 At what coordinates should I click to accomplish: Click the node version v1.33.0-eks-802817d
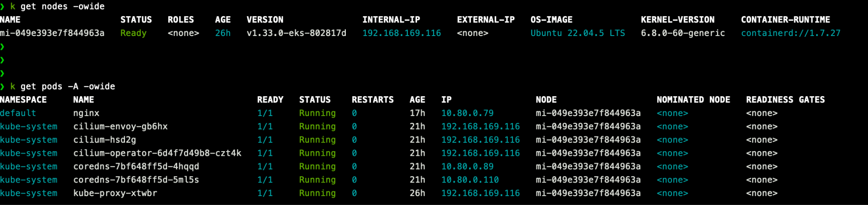296,33
